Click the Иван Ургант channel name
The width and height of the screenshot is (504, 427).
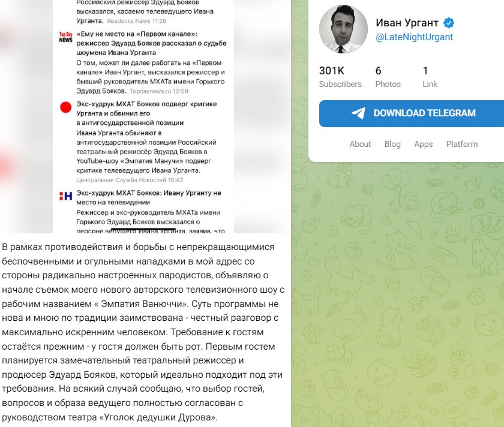coord(407,23)
